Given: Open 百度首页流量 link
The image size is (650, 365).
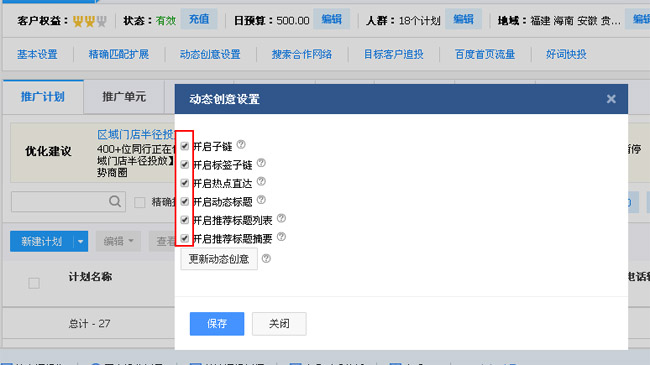Looking at the screenshot, I should [485, 54].
